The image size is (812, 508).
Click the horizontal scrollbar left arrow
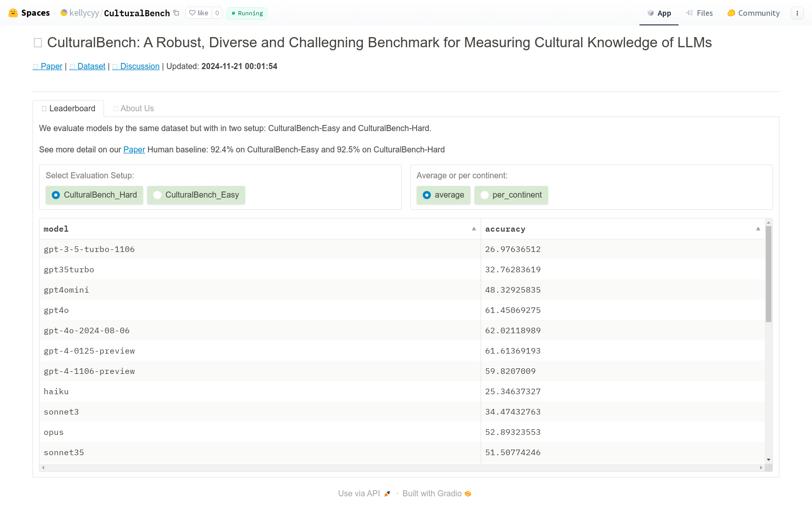pos(43,467)
